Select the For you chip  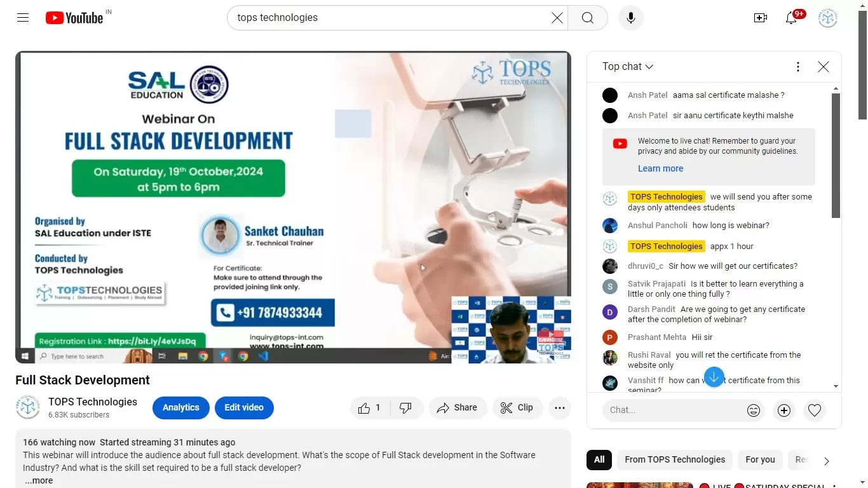(x=761, y=460)
